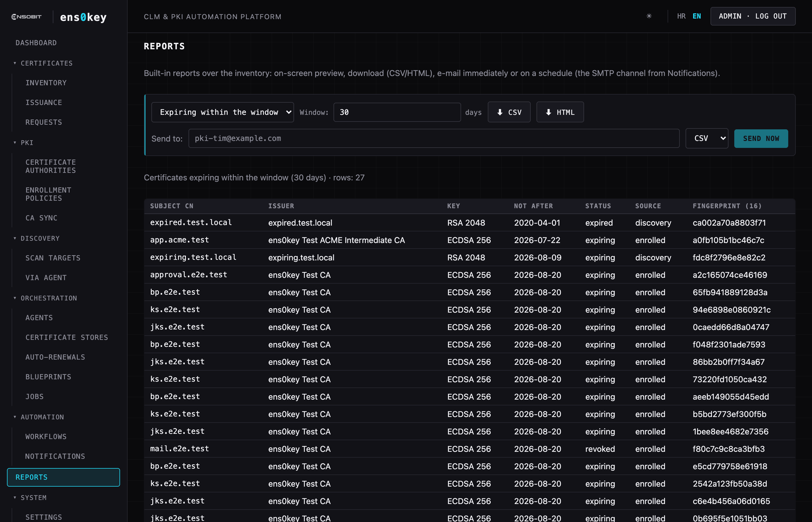
Task: Open the send format CSV dropdown
Action: click(x=707, y=138)
